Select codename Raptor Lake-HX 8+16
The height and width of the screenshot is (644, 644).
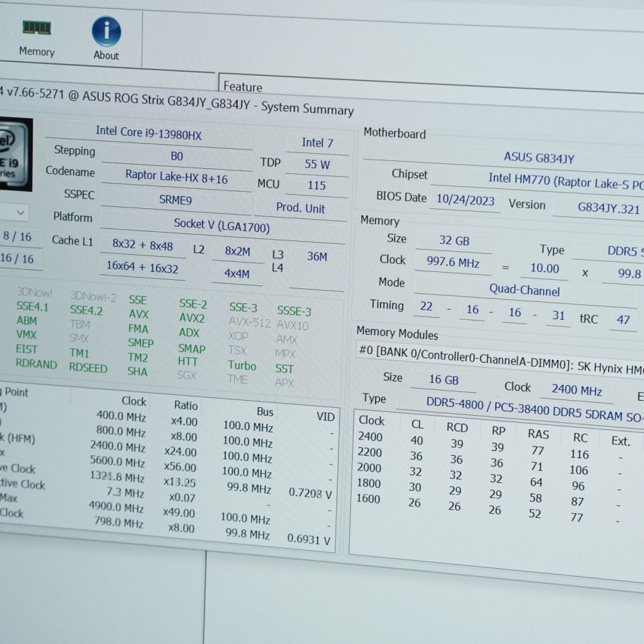coord(176,177)
